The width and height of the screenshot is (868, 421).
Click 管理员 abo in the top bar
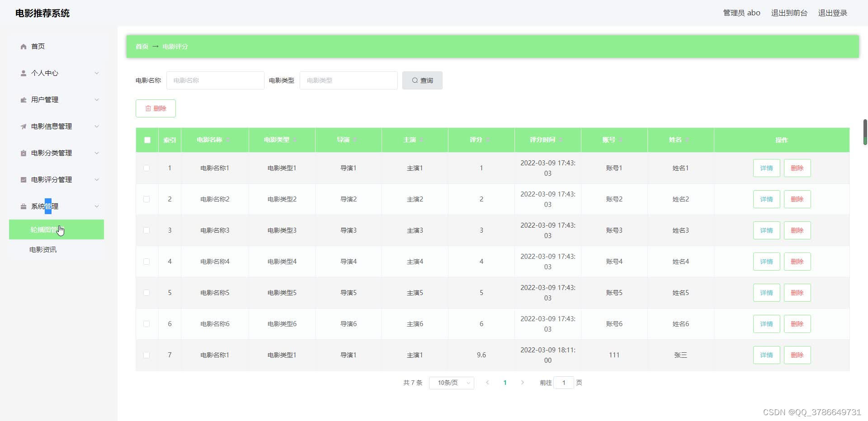(741, 13)
